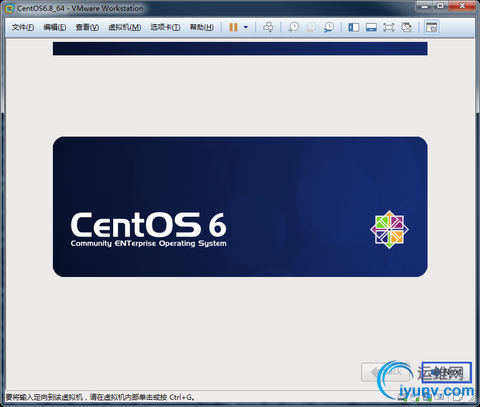Image resolution: width=480 pixels, height=407 pixels.
Task: Send Ctrl+Alt+Del to the virtual machine
Action: click(x=268, y=27)
